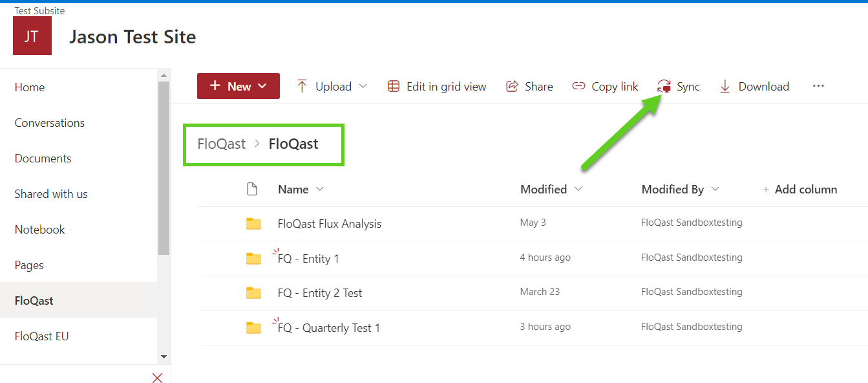Click the Upload arrow icon

coord(302,86)
